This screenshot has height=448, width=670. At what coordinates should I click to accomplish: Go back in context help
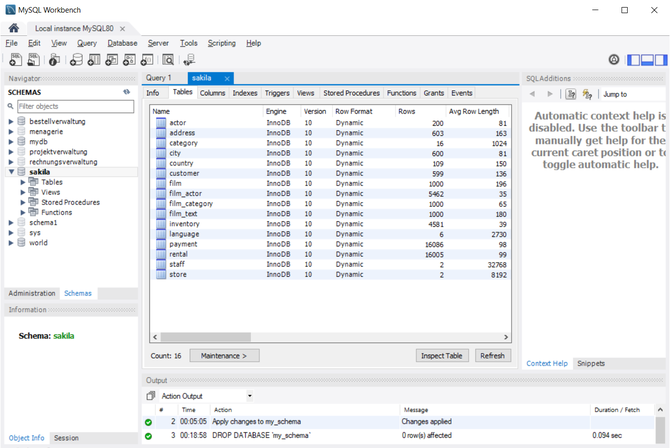tap(532, 94)
